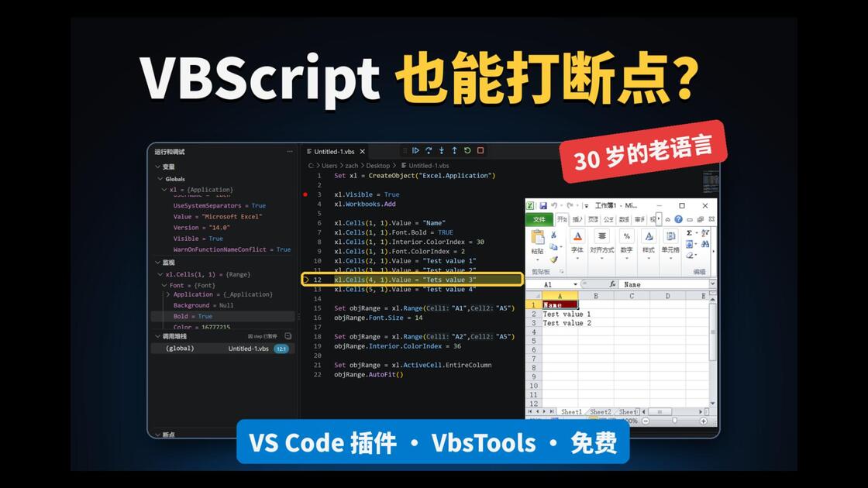Click the Undo icon in Excel
Viewport: 868px width, 488px height.
[x=554, y=206]
